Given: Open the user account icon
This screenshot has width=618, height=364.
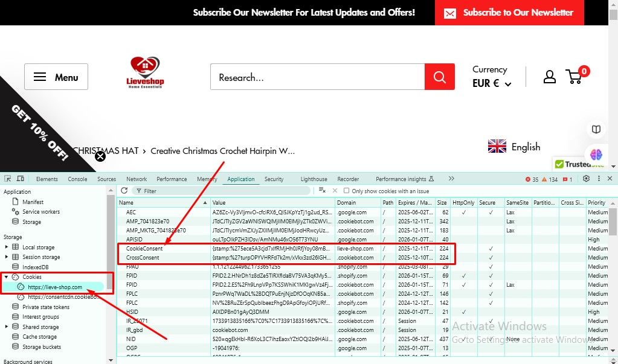Looking at the screenshot, I should pyautogui.click(x=549, y=77).
